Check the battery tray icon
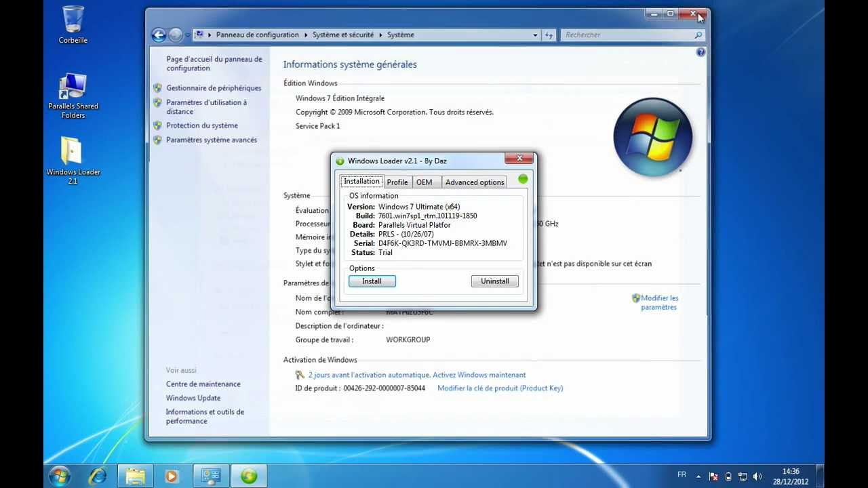 pos(728,476)
